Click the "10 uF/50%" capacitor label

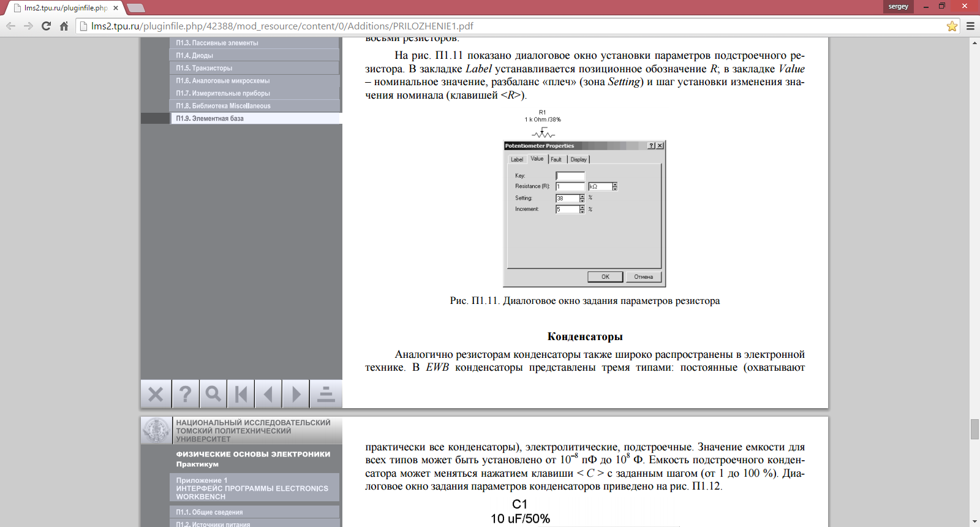pos(520,518)
